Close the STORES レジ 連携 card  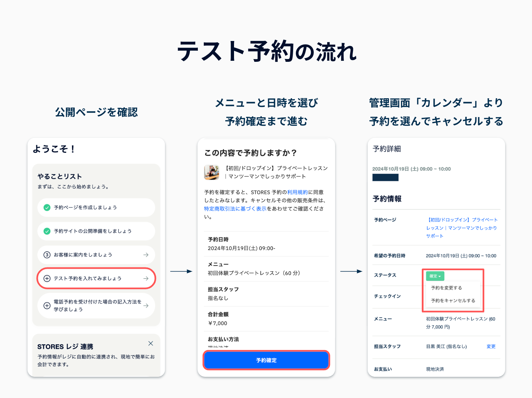point(151,343)
